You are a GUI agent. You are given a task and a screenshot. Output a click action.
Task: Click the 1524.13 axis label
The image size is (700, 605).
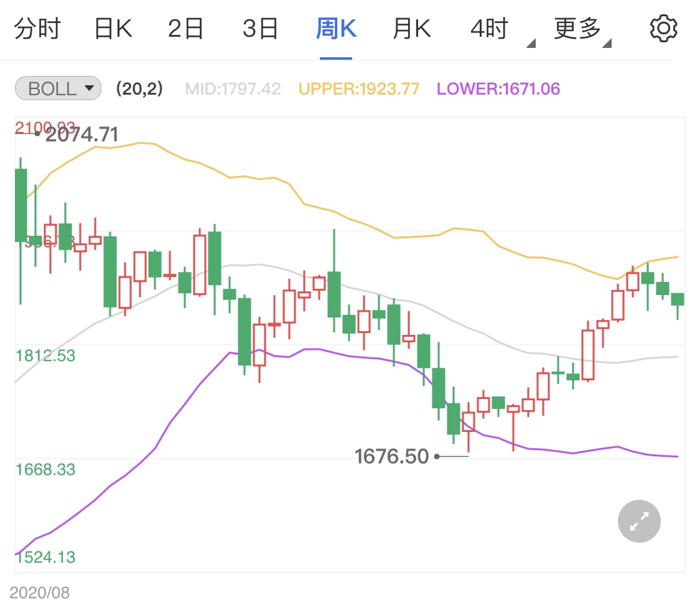(x=45, y=557)
